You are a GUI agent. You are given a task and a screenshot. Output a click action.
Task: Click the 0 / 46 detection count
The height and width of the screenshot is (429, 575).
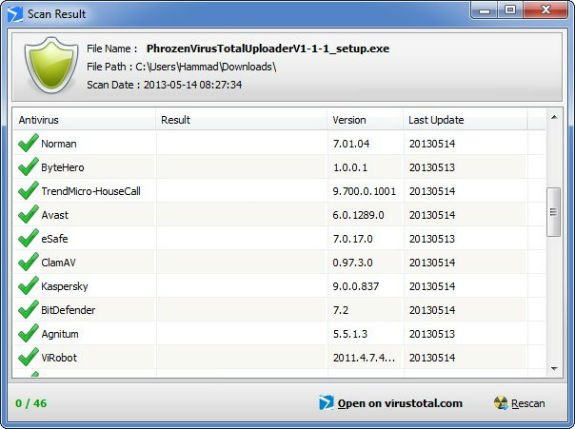click(31, 403)
